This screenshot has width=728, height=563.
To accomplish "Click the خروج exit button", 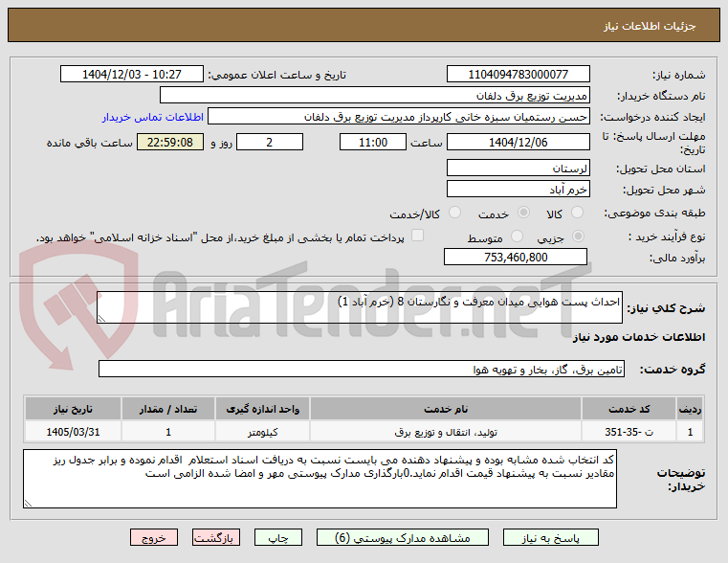I will (154, 537).
